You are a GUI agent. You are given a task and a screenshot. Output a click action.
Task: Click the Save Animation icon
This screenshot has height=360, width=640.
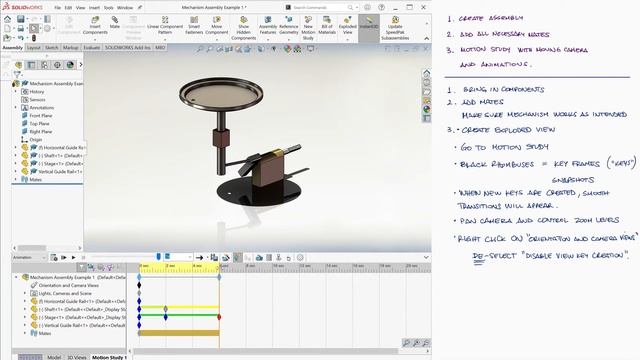coord(214,258)
